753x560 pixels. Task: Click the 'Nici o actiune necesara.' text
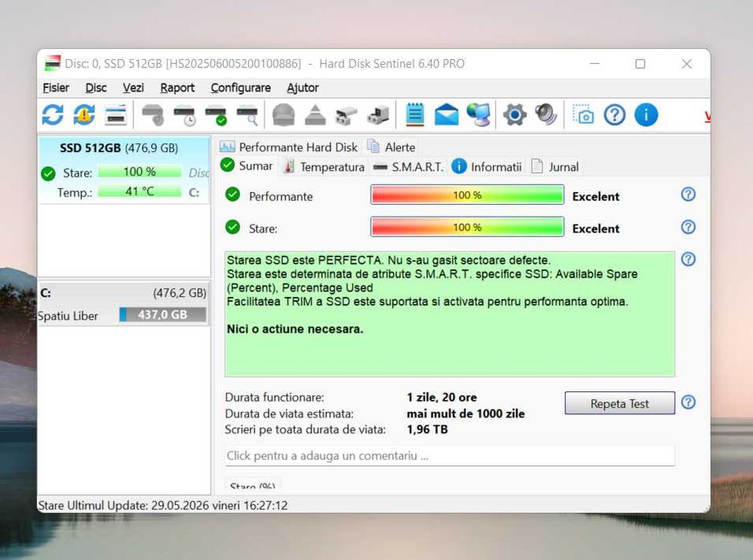click(294, 329)
